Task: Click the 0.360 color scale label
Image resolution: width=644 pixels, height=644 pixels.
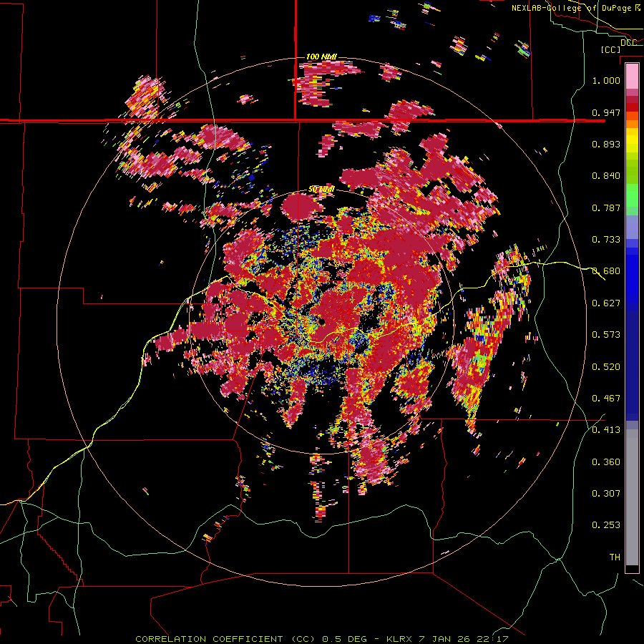Action: pyautogui.click(x=606, y=462)
